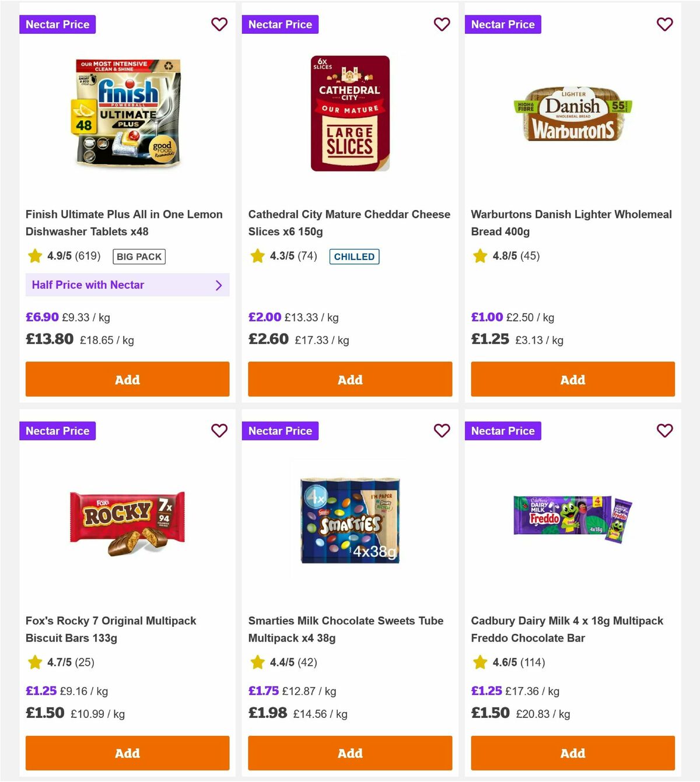Click the CHILLED tag on Cathedral City cheese
The width and height of the screenshot is (700, 782).
point(354,257)
